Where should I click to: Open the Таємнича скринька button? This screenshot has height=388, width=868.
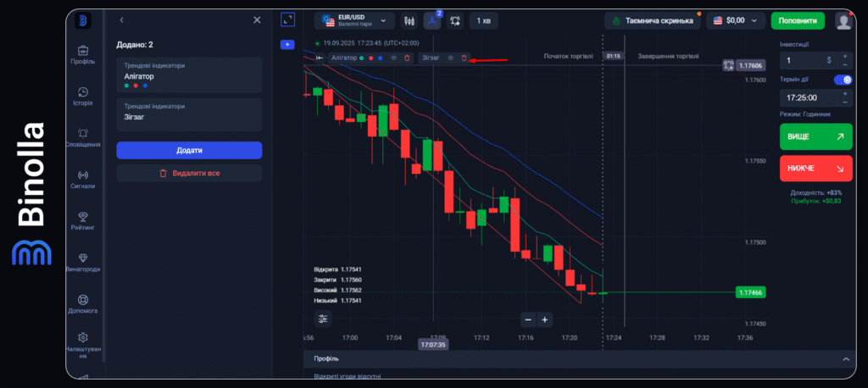click(652, 20)
